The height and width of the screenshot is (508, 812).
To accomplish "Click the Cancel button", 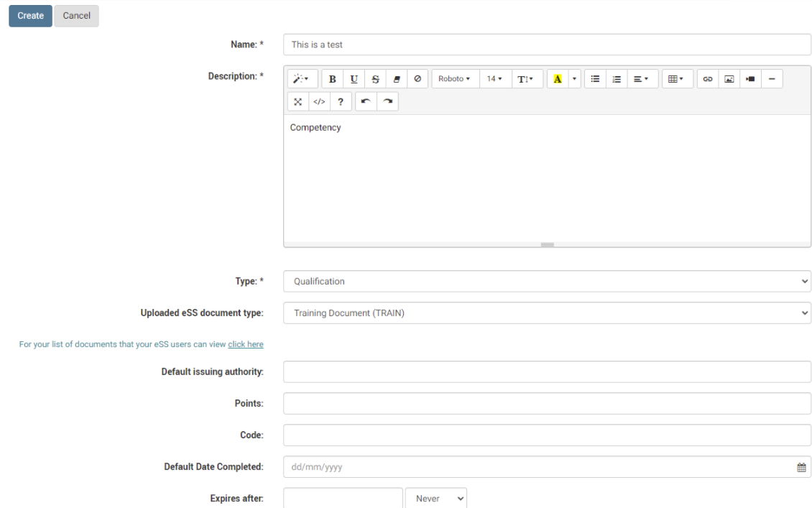I will tap(77, 16).
